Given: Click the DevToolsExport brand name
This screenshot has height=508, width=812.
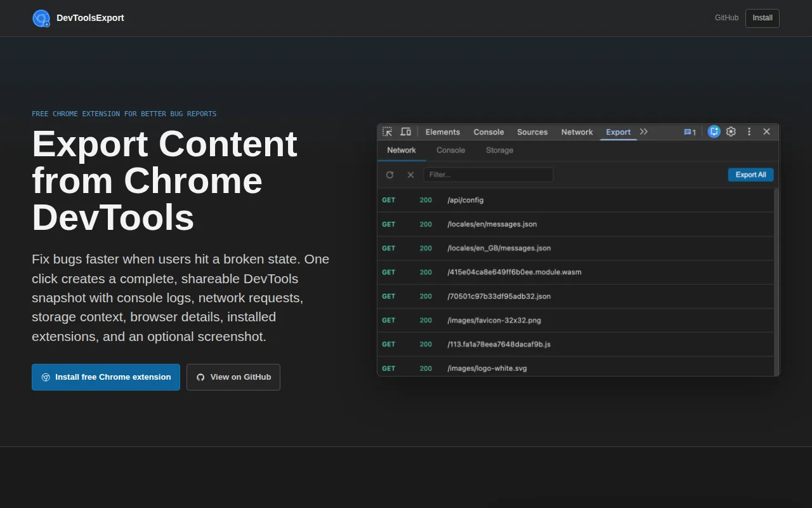Looking at the screenshot, I should pyautogui.click(x=90, y=18).
